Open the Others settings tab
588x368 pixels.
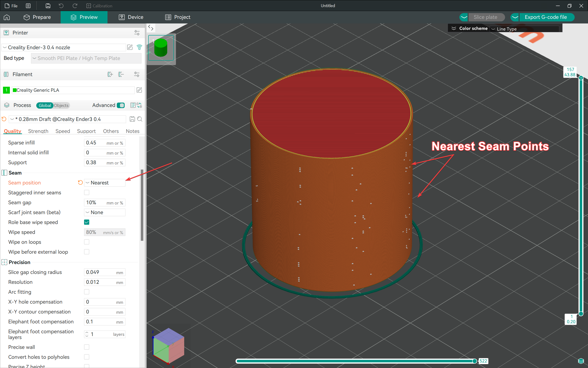(111, 131)
